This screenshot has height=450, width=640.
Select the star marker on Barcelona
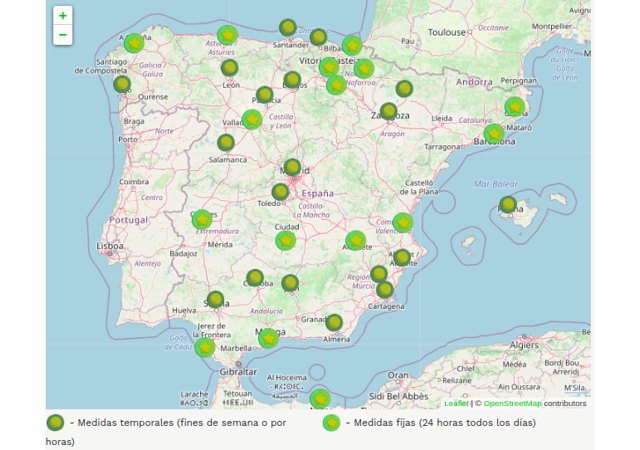(x=494, y=134)
